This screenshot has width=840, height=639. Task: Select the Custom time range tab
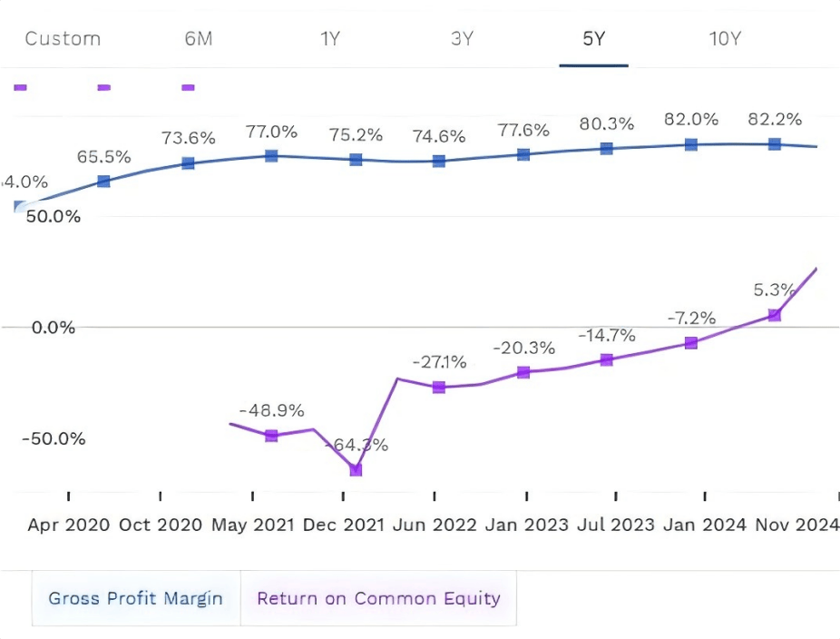point(63,39)
